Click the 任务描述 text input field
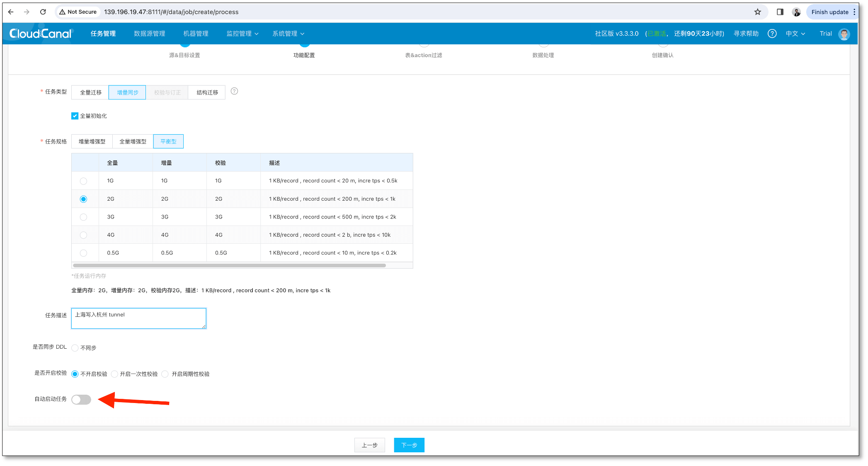The height and width of the screenshot is (466, 868). coord(138,318)
